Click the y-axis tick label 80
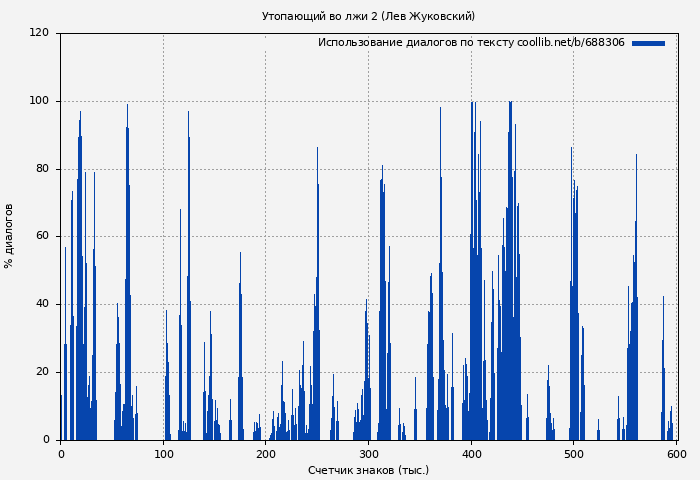Screen dimensions: 700x480 [x=42, y=169]
